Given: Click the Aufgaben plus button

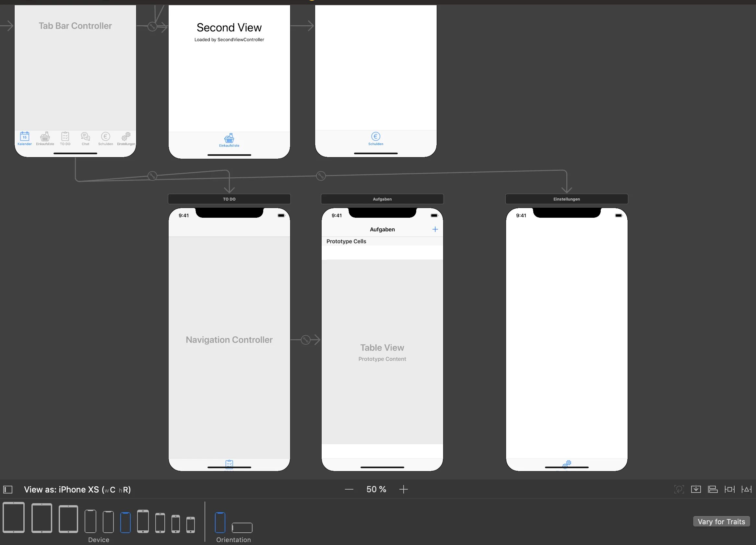Looking at the screenshot, I should pyautogui.click(x=435, y=229).
